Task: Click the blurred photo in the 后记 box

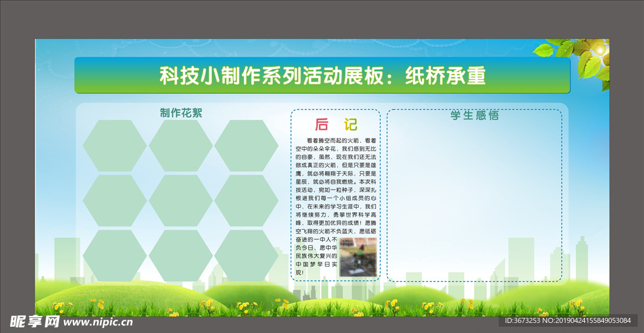Action: click(357, 257)
